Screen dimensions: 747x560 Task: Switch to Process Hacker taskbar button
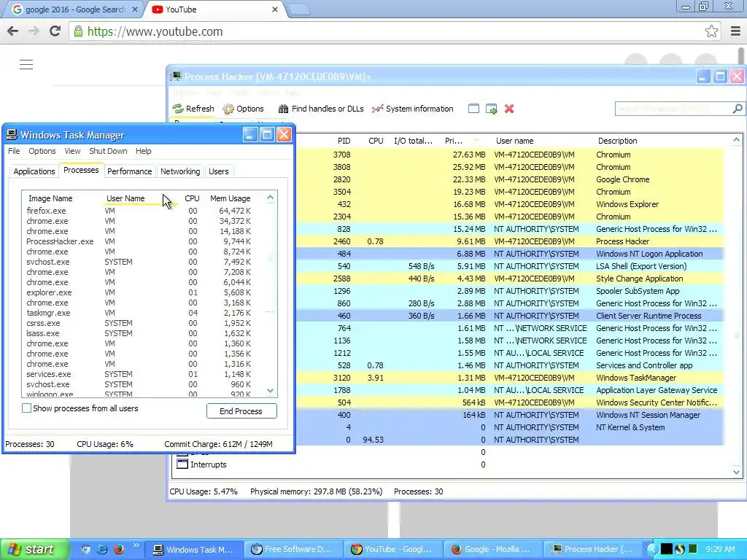pos(593,549)
